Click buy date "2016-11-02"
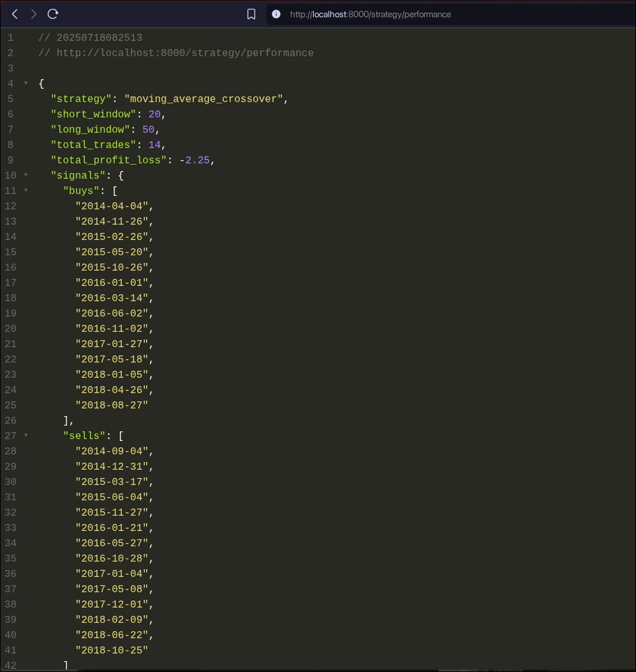Image resolution: width=636 pixels, height=672 pixels. [x=112, y=329]
